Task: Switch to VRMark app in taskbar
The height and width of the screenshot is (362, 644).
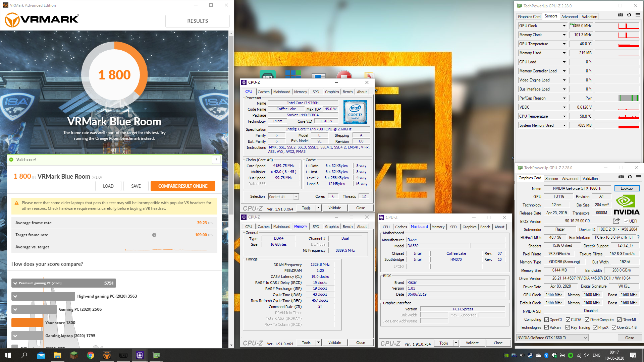Action: coord(107,355)
